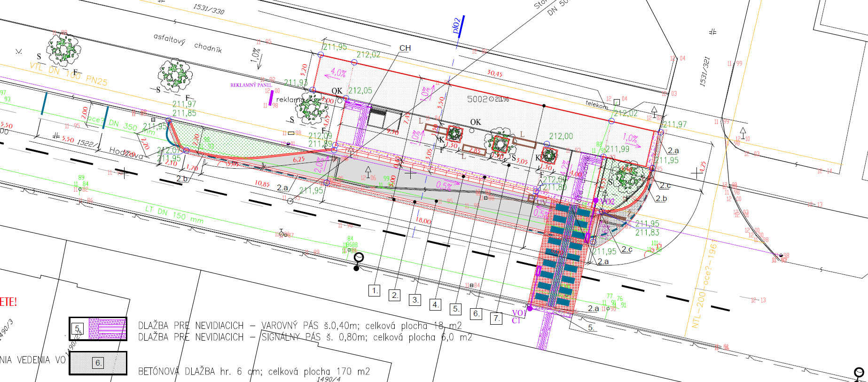
Task: Select the gray concrete paving legend swatch 6
Action: point(98,363)
